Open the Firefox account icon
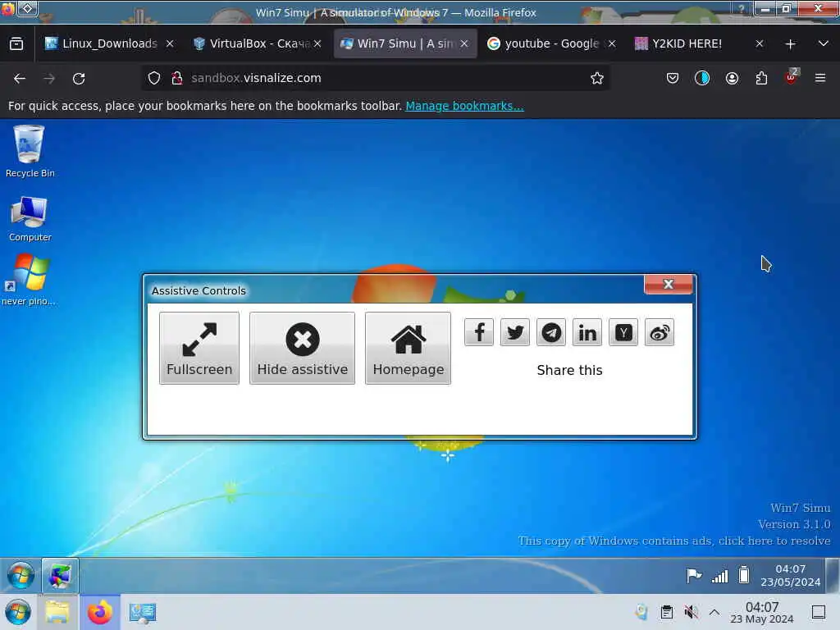Screen dimensions: 840x630 pos(732,78)
